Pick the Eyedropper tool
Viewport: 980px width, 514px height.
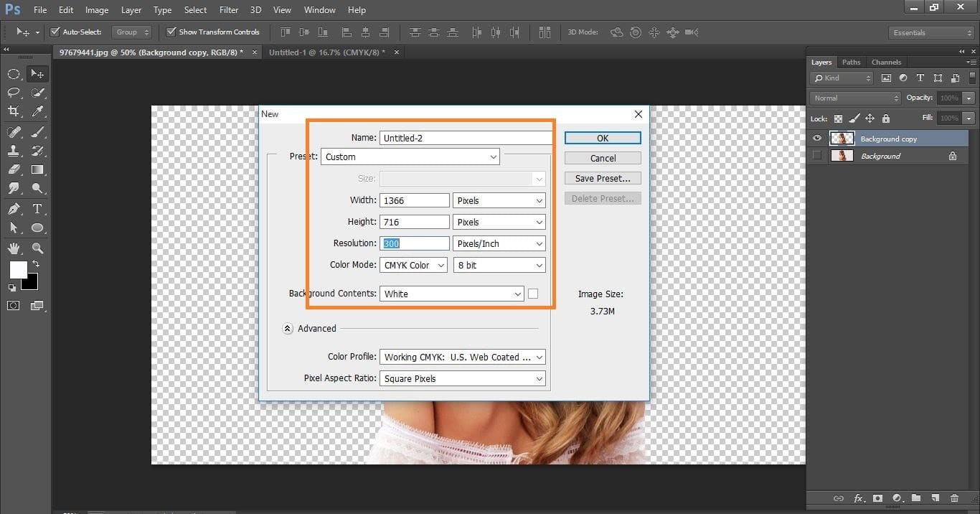pos(38,111)
